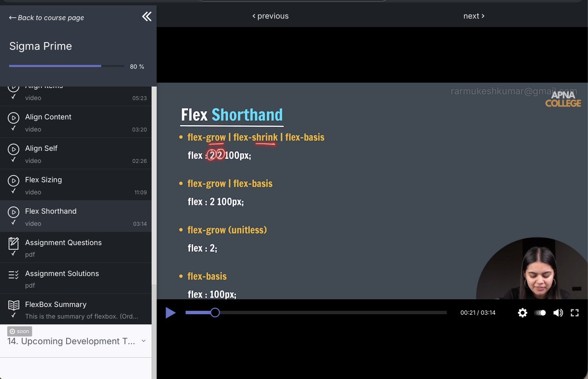Click the notepad icon for Assignment Questions
The image size is (588, 379).
pyautogui.click(x=14, y=243)
